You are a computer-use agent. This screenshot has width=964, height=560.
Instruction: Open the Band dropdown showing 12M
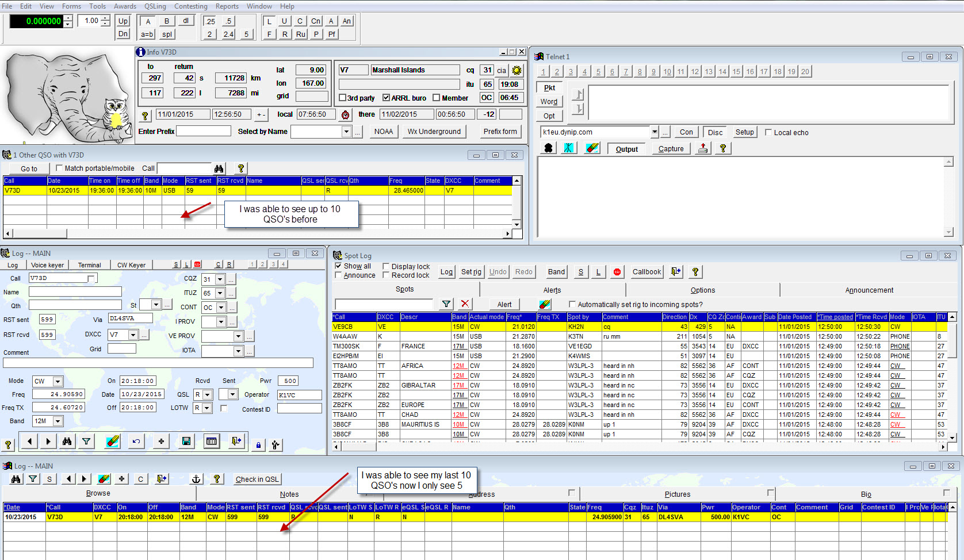[58, 421]
